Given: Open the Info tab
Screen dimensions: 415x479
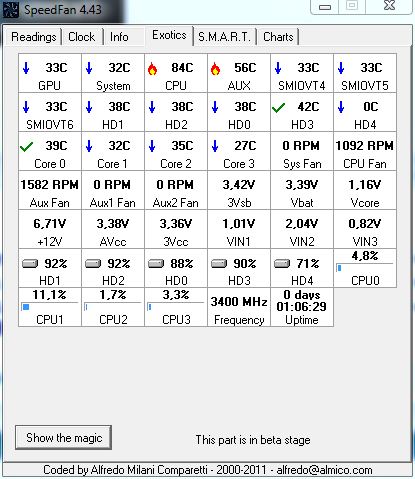Looking at the screenshot, I should point(119,37).
